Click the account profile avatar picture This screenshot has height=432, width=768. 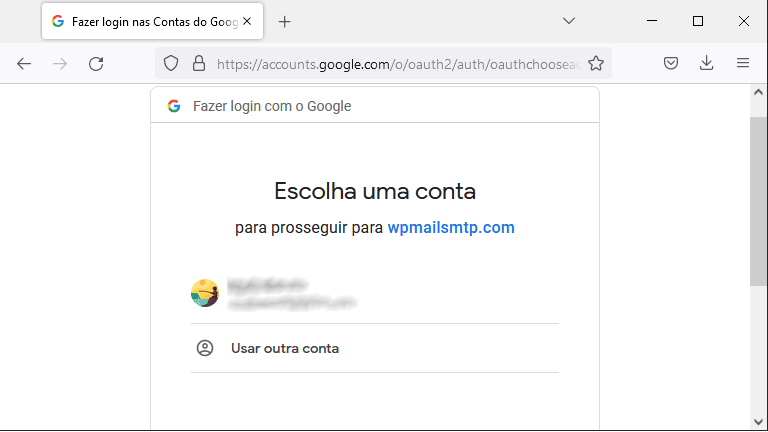pos(205,293)
